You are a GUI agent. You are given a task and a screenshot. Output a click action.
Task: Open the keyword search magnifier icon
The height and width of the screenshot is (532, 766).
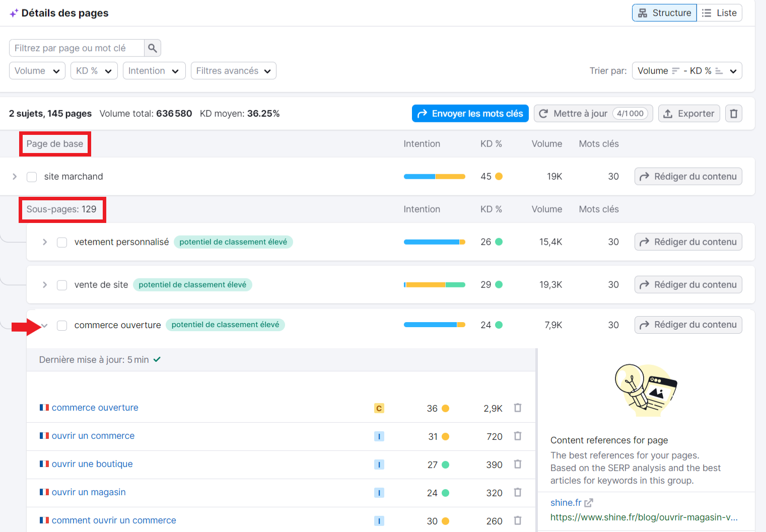(152, 48)
